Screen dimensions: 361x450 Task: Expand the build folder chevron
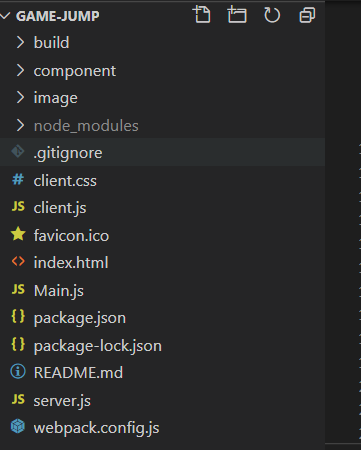pyautogui.click(x=20, y=42)
